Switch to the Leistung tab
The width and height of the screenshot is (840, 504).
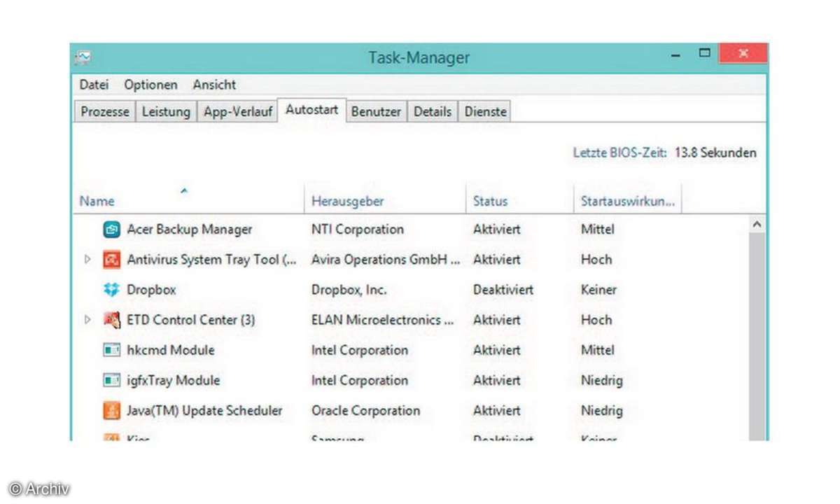click(x=166, y=111)
